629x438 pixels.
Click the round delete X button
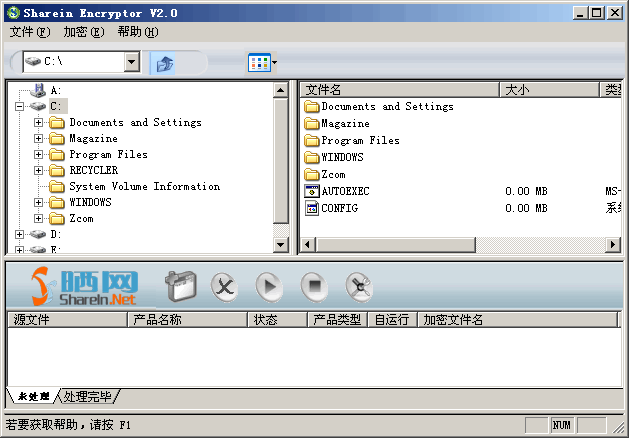pyautogui.click(x=224, y=287)
